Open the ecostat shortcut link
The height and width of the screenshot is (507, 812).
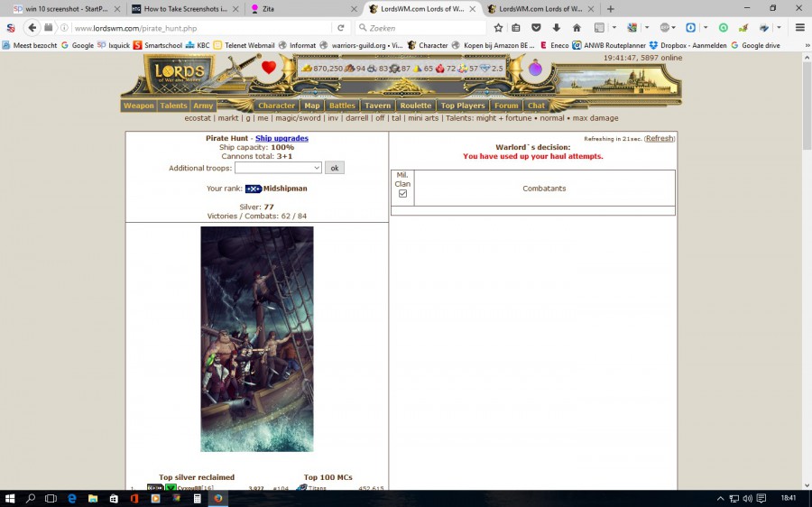click(198, 118)
